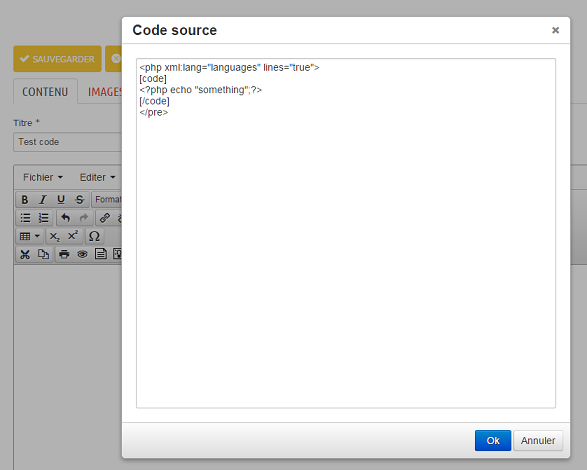The width and height of the screenshot is (587, 470).
Task: Toggle italic formatting button
Action: tap(43, 200)
